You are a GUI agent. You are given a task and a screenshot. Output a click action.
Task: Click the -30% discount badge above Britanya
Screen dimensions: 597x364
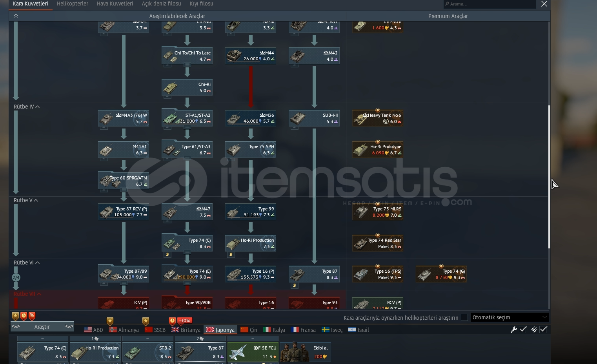(185, 321)
